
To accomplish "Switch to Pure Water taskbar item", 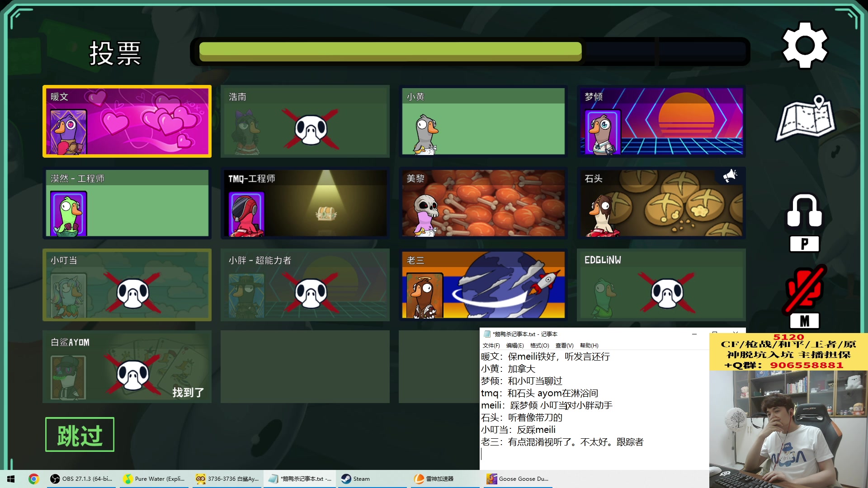I will pyautogui.click(x=155, y=479).
